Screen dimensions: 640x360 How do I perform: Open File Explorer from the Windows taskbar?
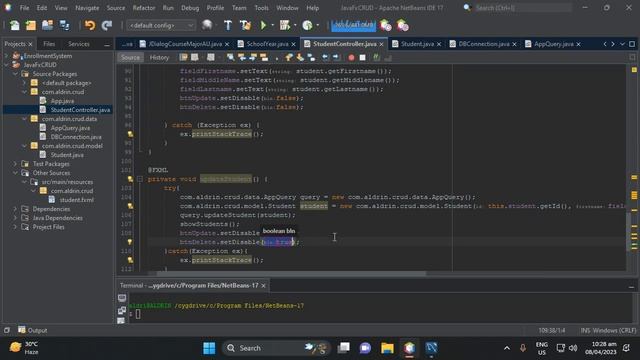[x=387, y=348]
